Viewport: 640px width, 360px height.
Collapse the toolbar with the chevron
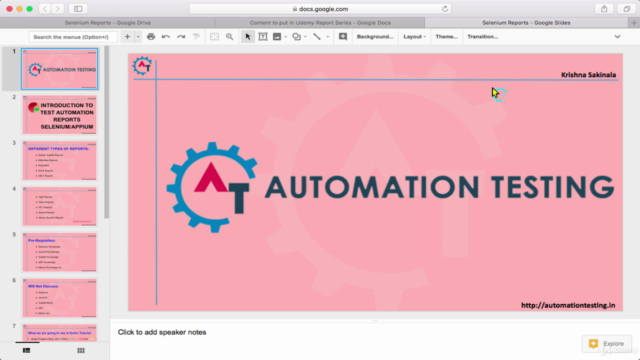click(618, 37)
